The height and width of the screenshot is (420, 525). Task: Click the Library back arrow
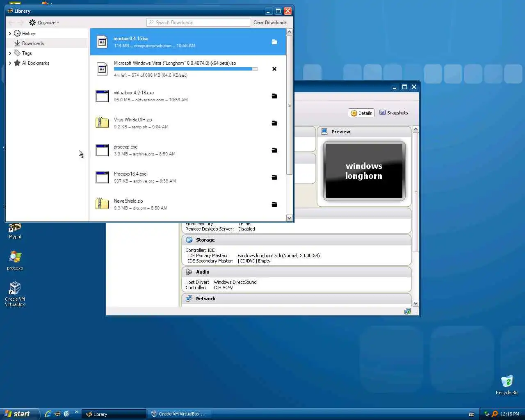coord(11,23)
